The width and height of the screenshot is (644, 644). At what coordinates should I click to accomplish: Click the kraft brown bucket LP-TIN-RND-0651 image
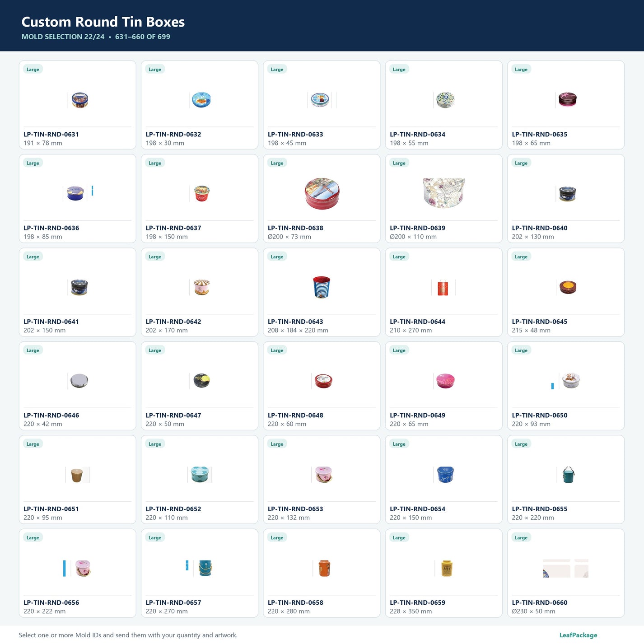77,475
